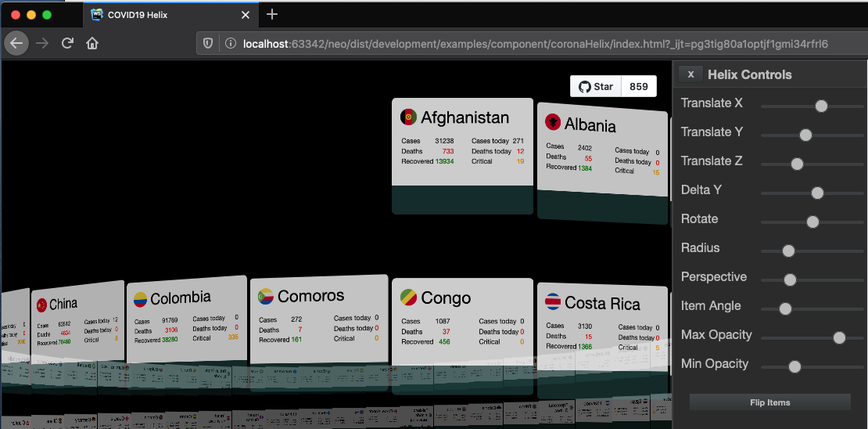Select the Comoros country title
The width and height of the screenshot is (868, 429).
point(311,295)
